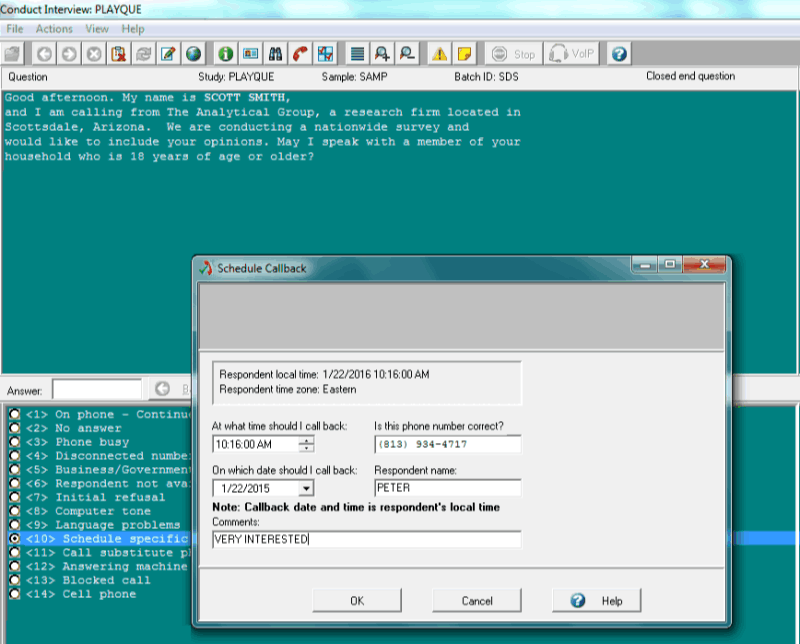Click the VoIP headset toolbar button

pos(571,54)
